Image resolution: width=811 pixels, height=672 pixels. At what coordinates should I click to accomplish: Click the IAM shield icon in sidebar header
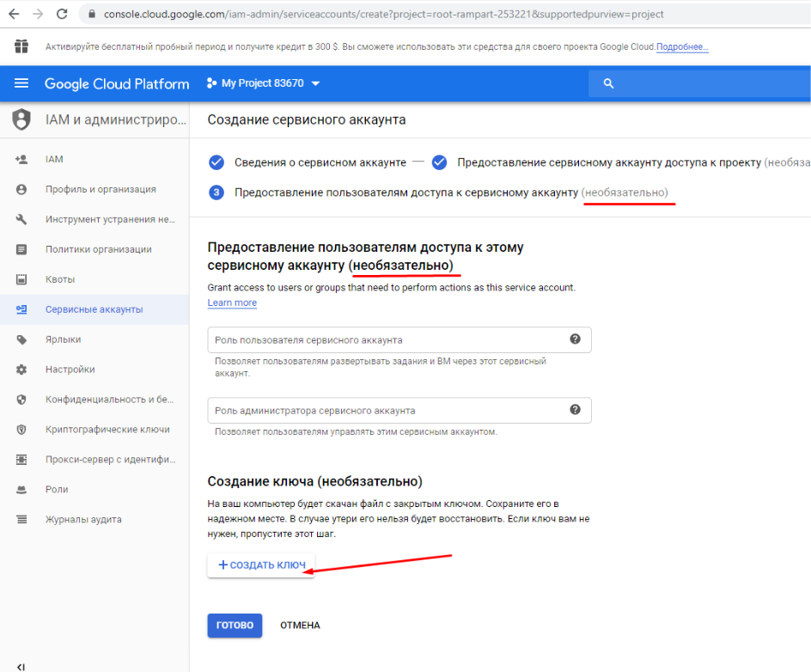tap(21, 119)
